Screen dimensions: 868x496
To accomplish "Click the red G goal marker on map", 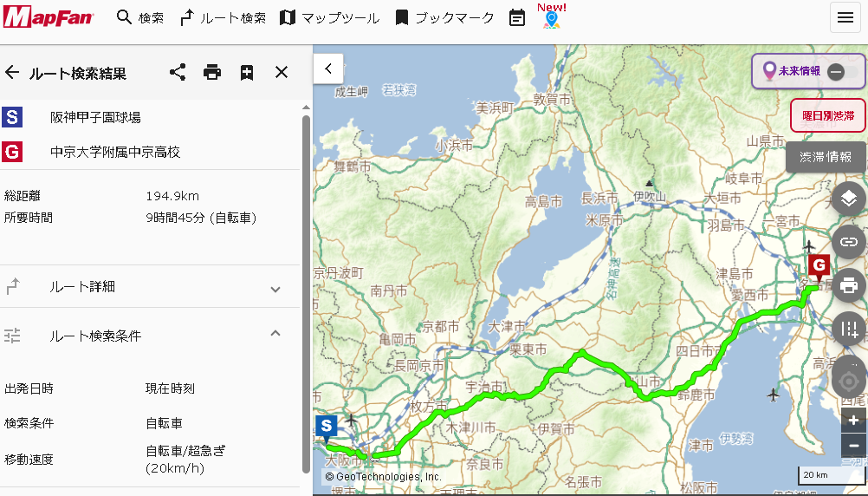I will [x=818, y=266].
